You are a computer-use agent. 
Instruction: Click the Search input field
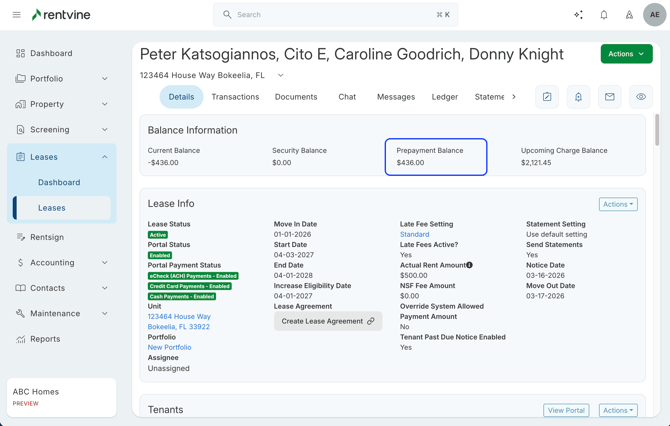pos(335,15)
